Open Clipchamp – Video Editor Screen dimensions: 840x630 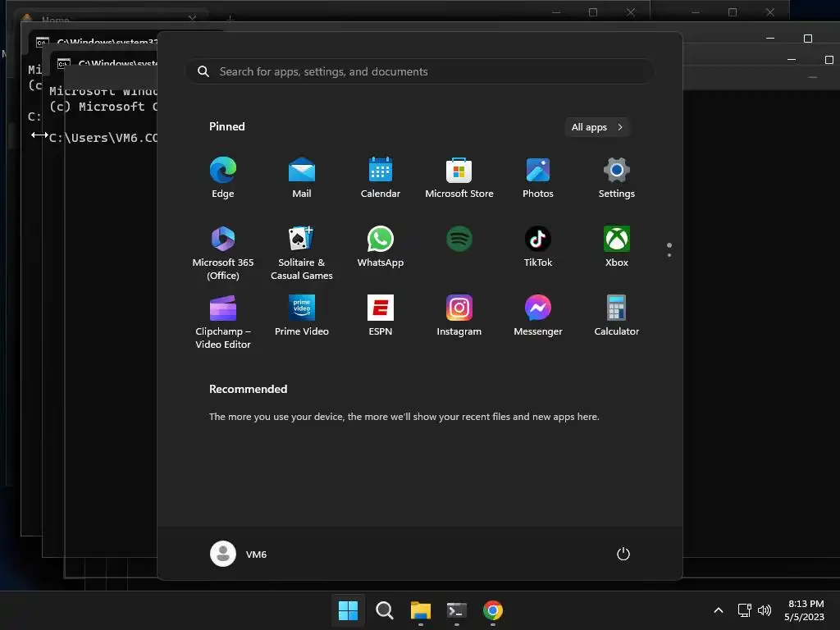223,322
